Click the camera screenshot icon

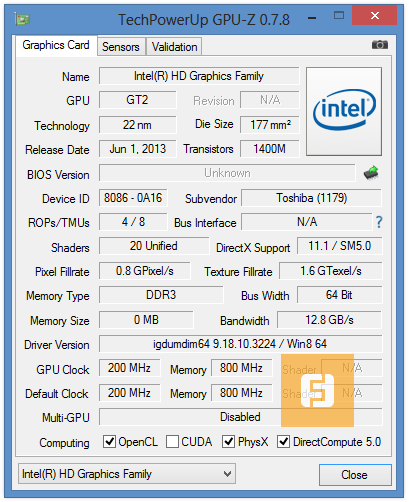point(380,45)
